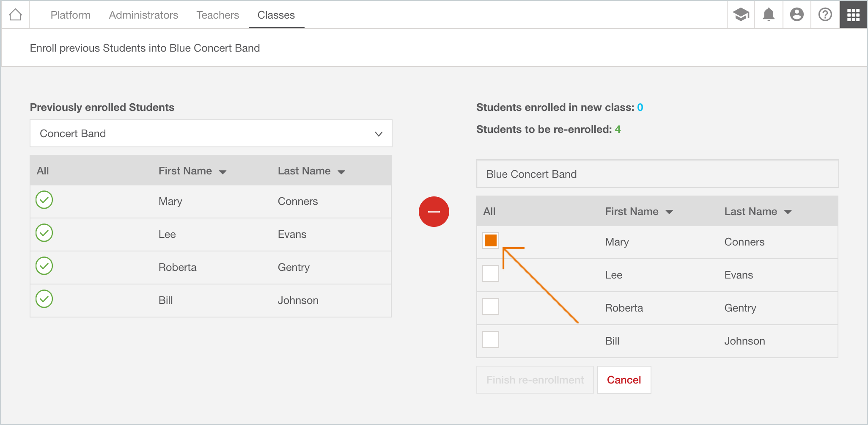Sort previous students by Last Name arrow
Viewport: 868px width, 425px height.
tap(341, 172)
